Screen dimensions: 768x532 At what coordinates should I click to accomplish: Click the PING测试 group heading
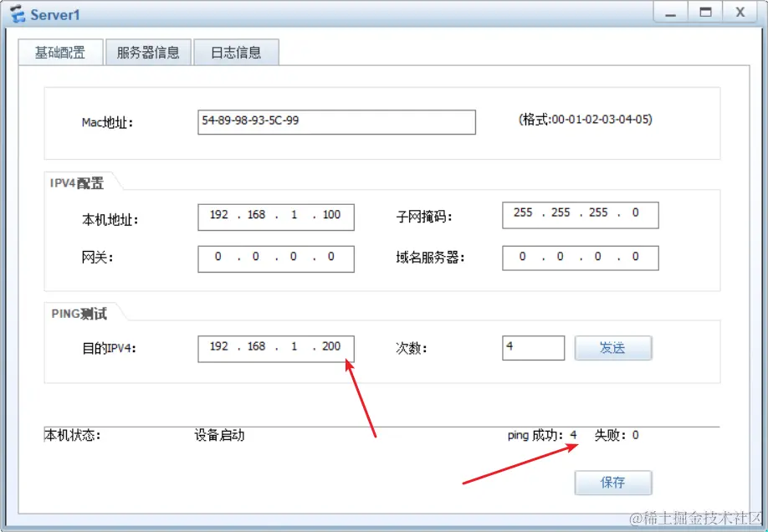[79, 314]
